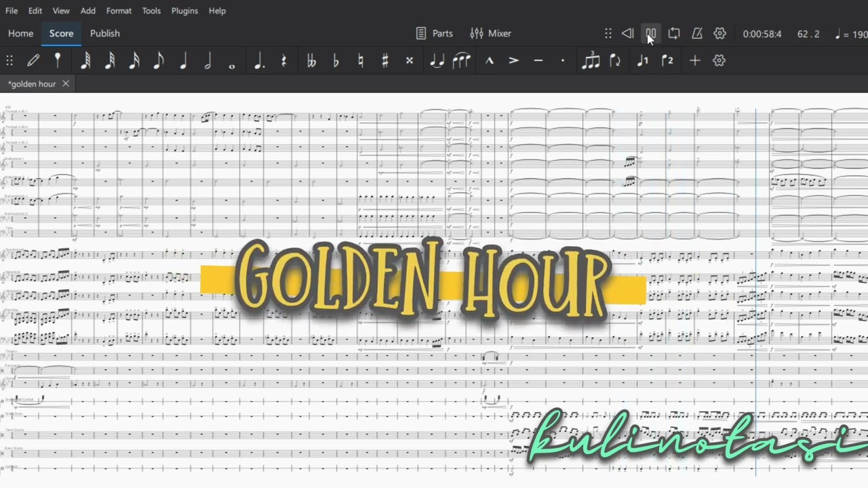Open the Tools menu
868x488 pixels.
point(151,11)
